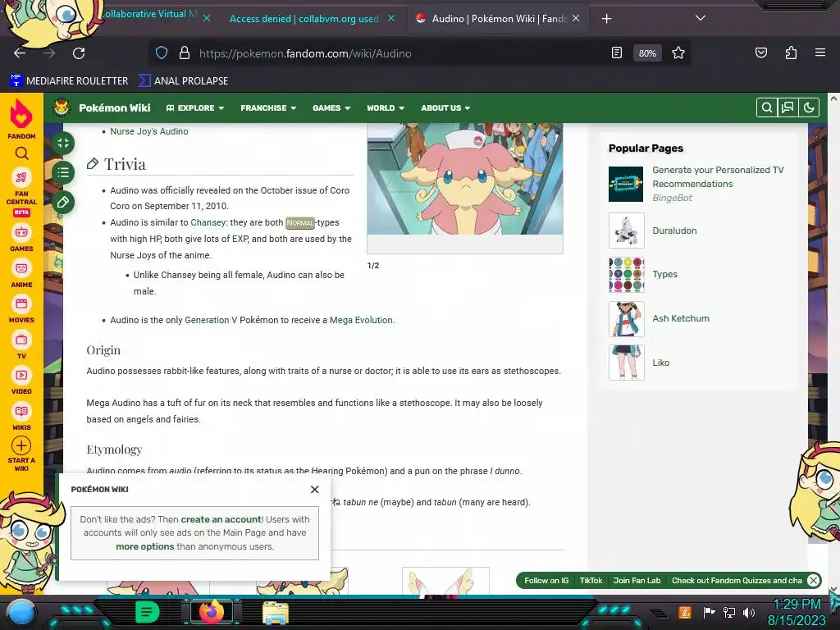The width and height of the screenshot is (840, 630).
Task: Open the BingeBot TV recommendations link
Action: pos(718,177)
